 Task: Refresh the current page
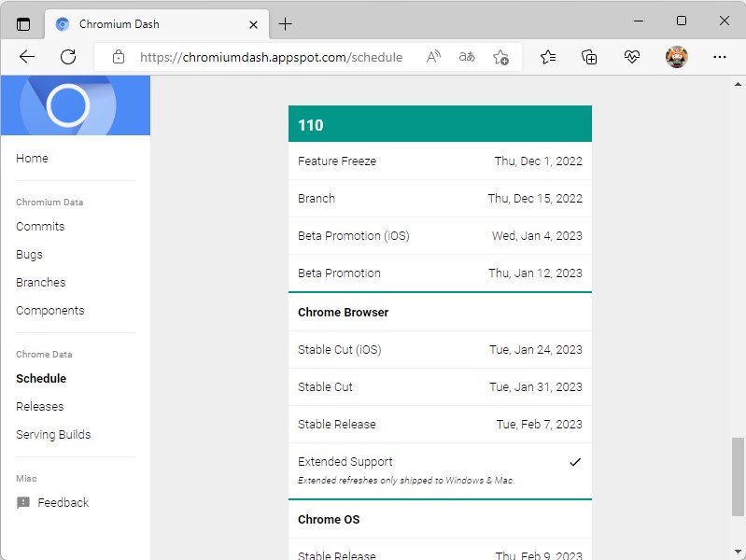coord(68,57)
